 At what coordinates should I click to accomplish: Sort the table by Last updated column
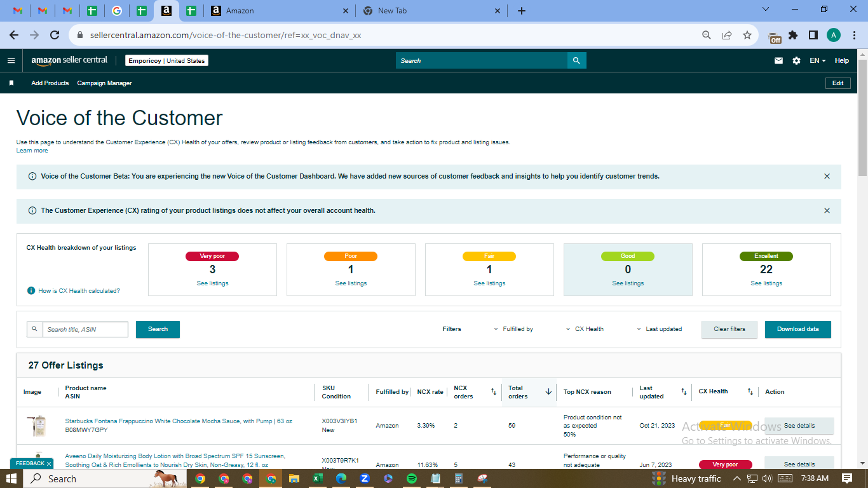[x=684, y=392]
